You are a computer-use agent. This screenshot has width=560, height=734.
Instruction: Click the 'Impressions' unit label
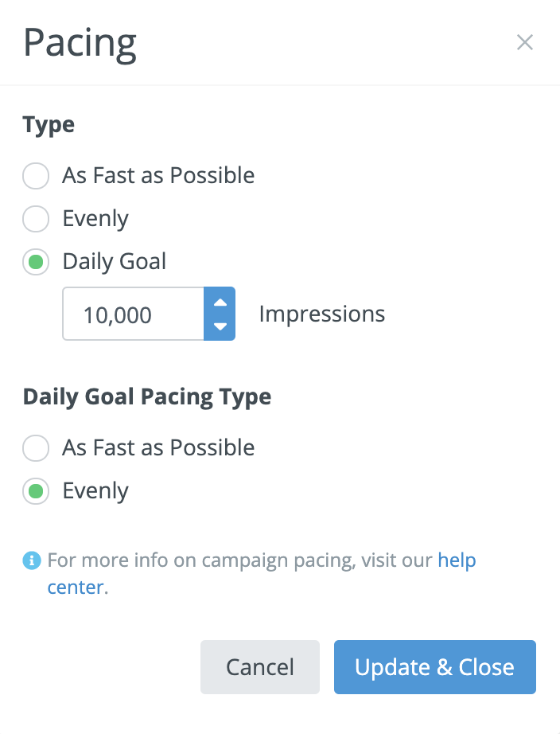point(321,314)
